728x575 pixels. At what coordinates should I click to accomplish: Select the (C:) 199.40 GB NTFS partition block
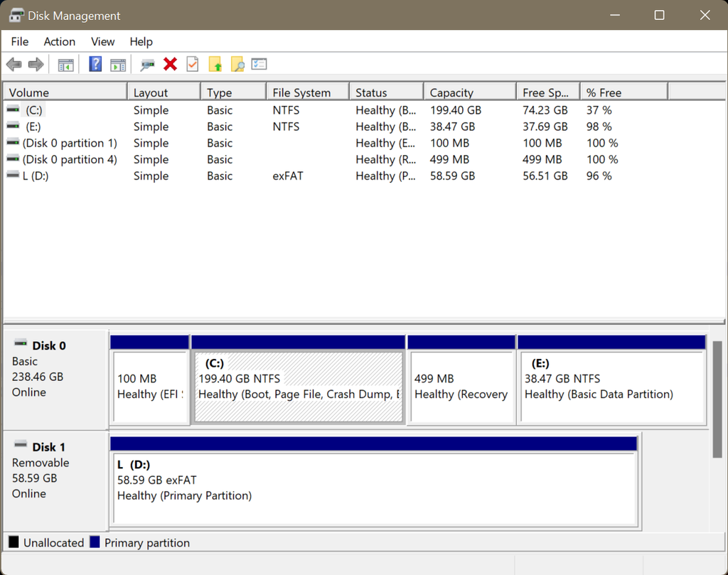pyautogui.click(x=298, y=380)
